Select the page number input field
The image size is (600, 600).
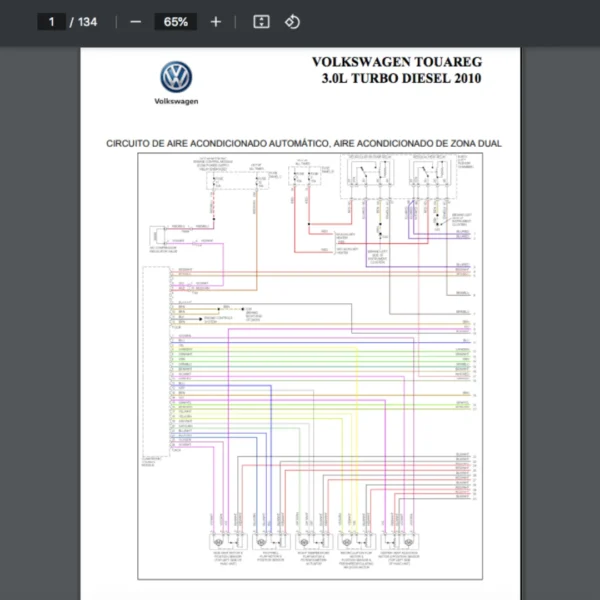click(x=51, y=22)
